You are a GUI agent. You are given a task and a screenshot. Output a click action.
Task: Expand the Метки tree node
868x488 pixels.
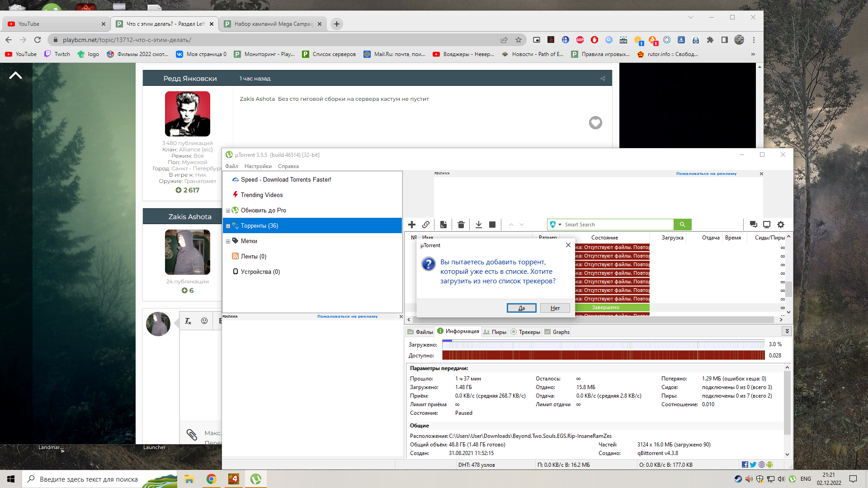pyautogui.click(x=228, y=241)
